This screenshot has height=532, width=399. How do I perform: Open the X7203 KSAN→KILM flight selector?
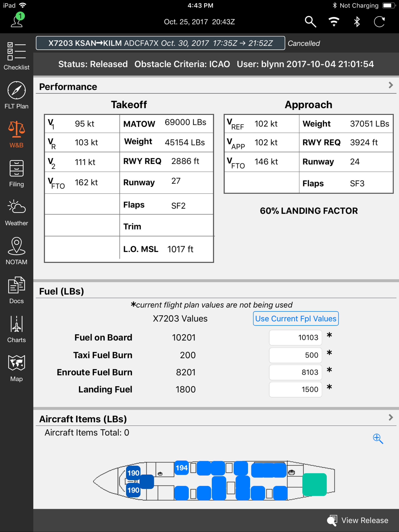[x=160, y=43]
